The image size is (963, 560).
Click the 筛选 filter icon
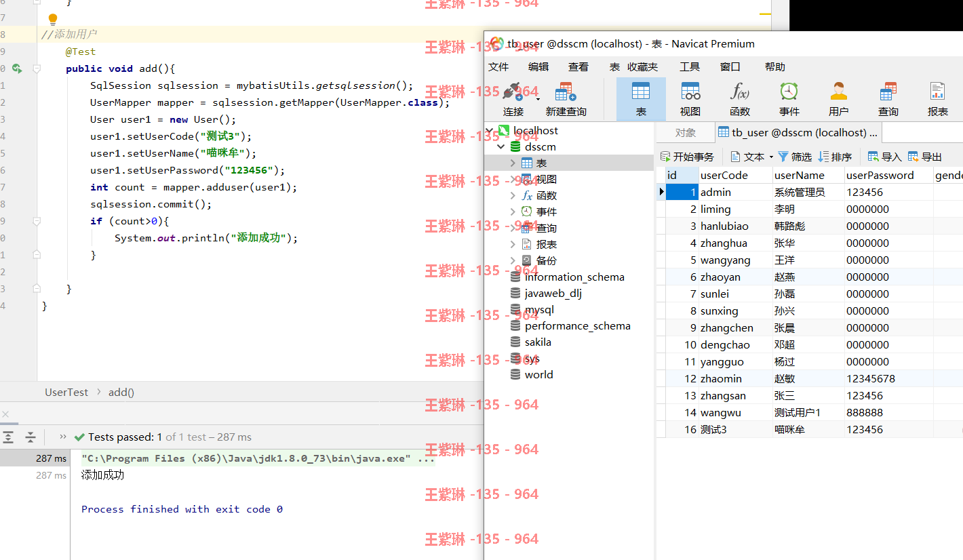click(x=783, y=157)
